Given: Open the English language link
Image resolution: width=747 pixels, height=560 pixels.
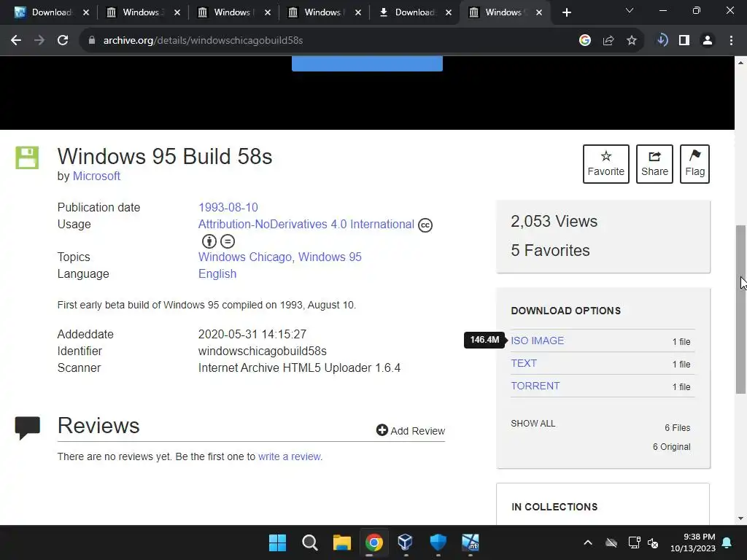Looking at the screenshot, I should coord(217,274).
